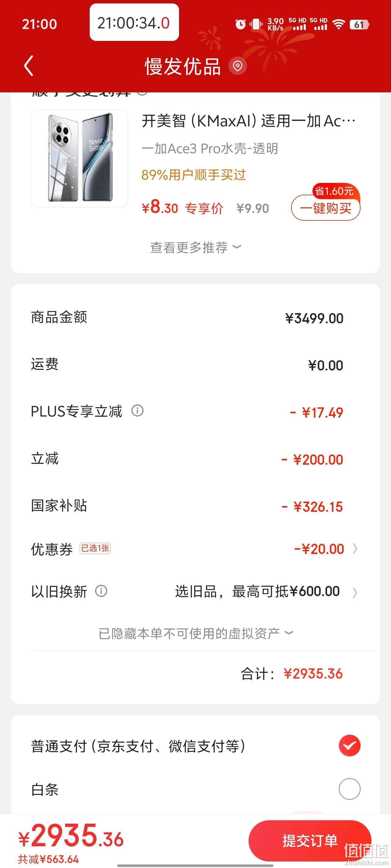
Task: Expand 查看更多推荐 recommendations
Action: pos(196,247)
